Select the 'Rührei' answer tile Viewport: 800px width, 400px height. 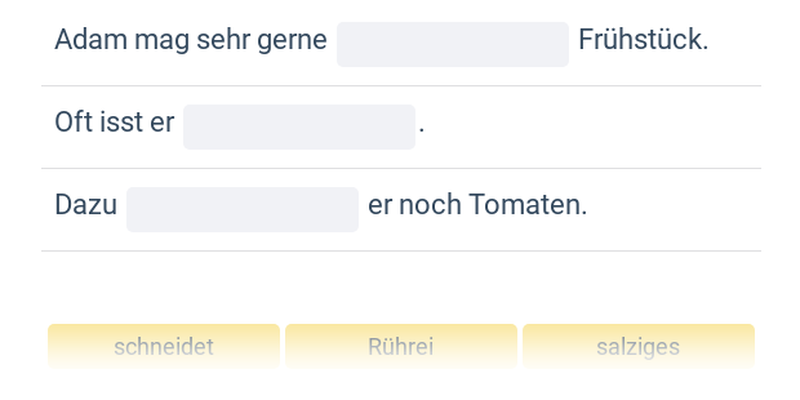point(400,347)
